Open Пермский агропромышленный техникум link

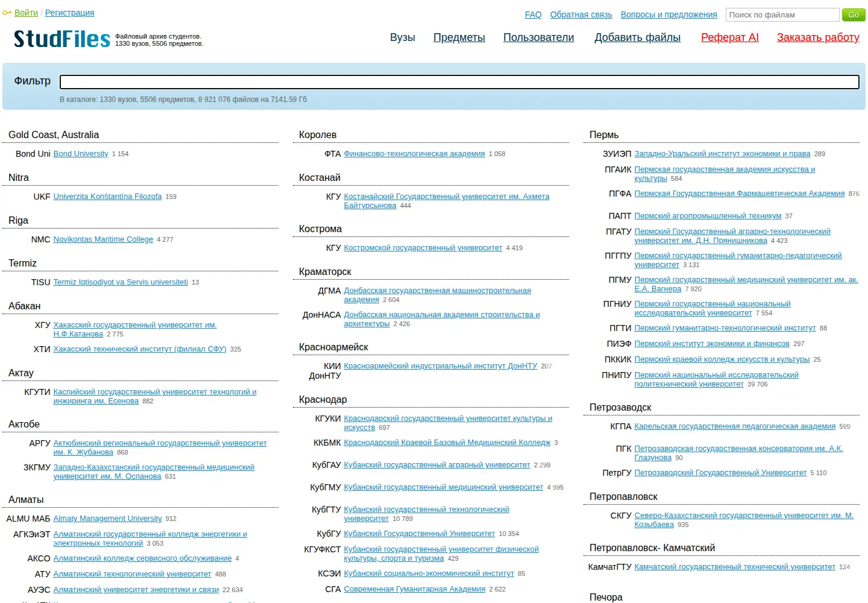[x=708, y=216]
